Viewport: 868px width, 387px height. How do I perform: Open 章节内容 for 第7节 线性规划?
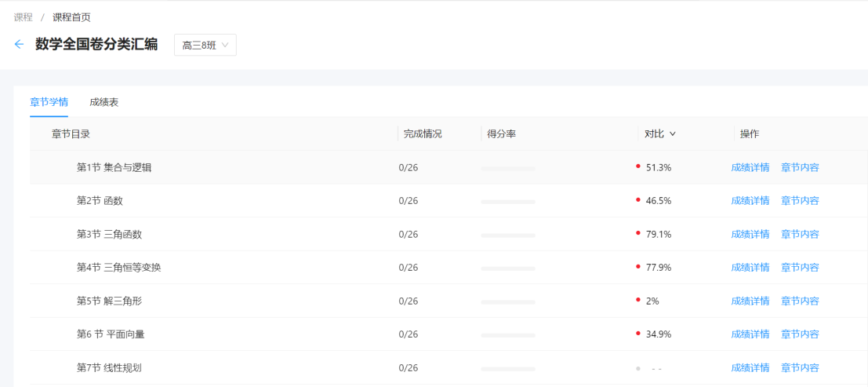click(x=800, y=367)
